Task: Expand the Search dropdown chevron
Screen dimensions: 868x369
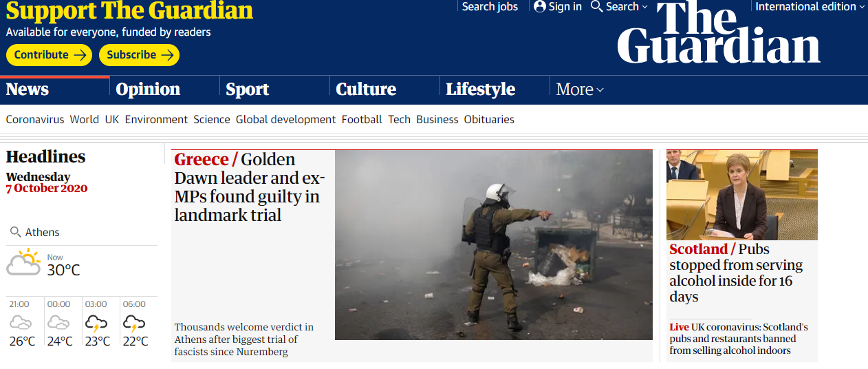Action: tap(644, 7)
